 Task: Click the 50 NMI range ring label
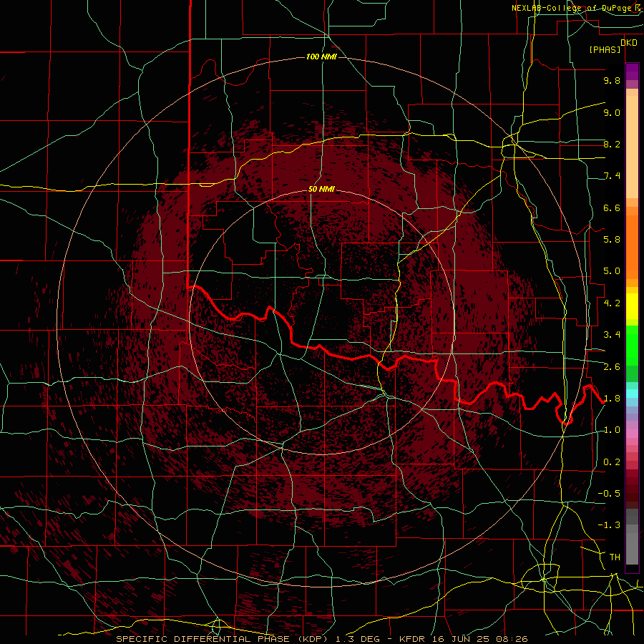pos(321,189)
